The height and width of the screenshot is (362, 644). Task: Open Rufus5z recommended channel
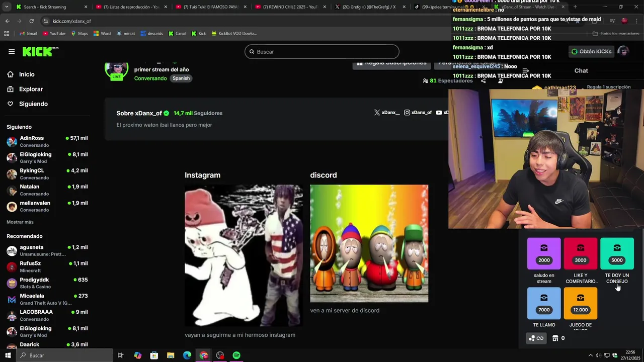47,266
